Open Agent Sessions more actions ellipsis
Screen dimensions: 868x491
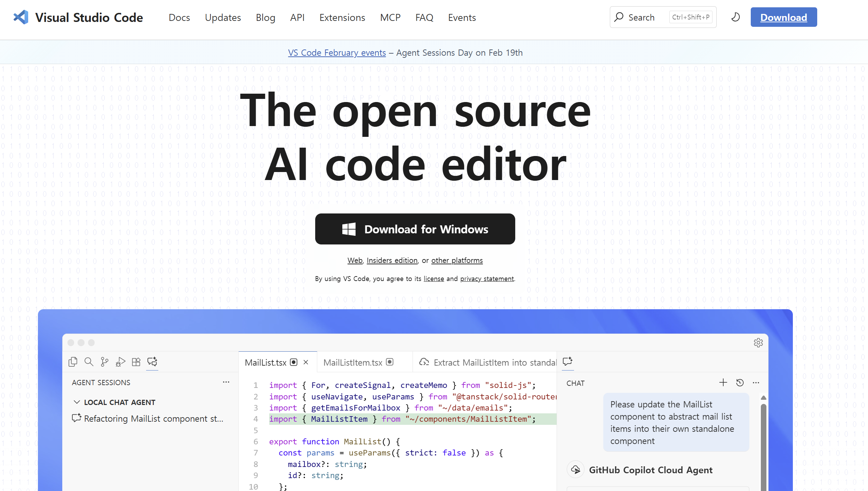[x=226, y=382]
